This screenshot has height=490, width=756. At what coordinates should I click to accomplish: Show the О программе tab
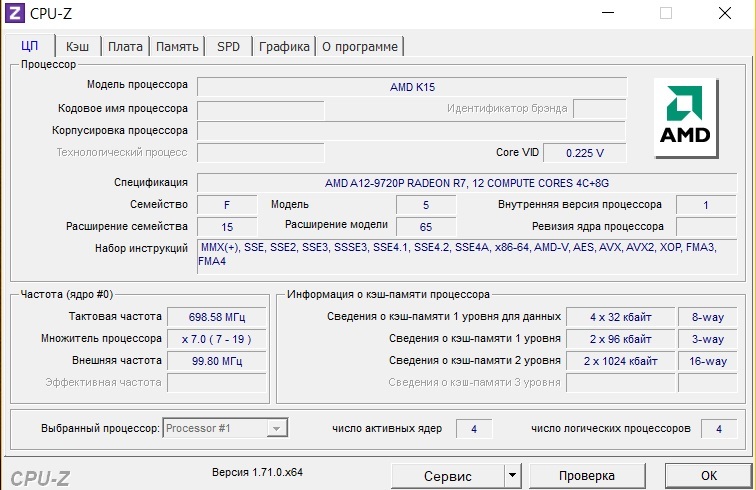tap(360, 46)
